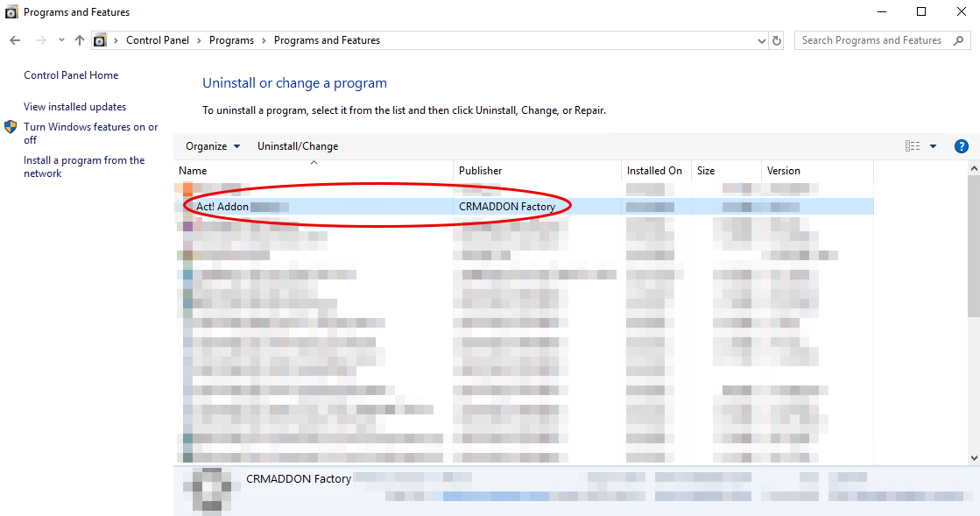The width and height of the screenshot is (980, 516).
Task: Click the Back navigation arrow
Action: coord(15,40)
